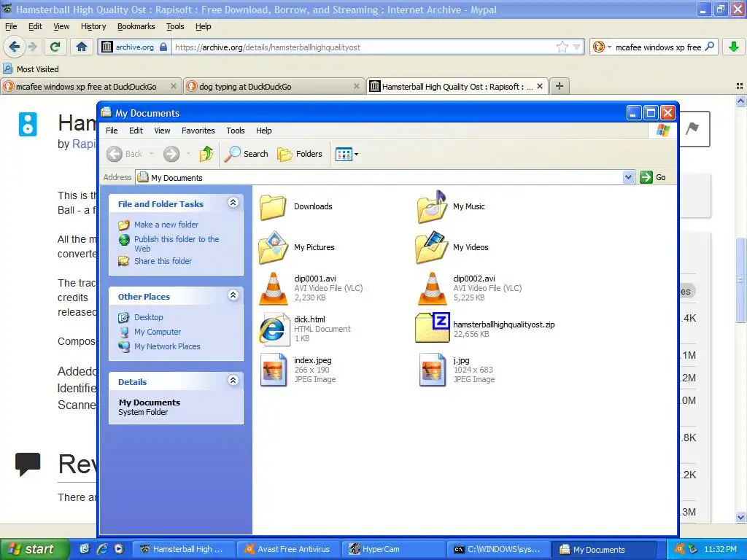Image resolution: width=747 pixels, height=560 pixels.
Task: Open Back history dropdown arrow in Explorer
Action: tap(152, 154)
